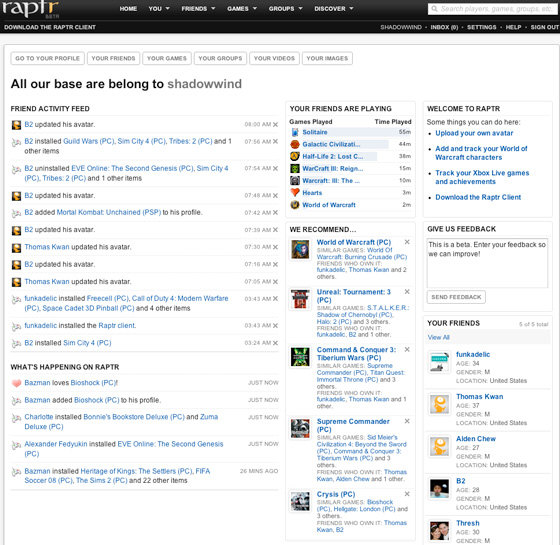Click the search magnifier icon
This screenshot has height=545, width=560.
coord(434,9)
